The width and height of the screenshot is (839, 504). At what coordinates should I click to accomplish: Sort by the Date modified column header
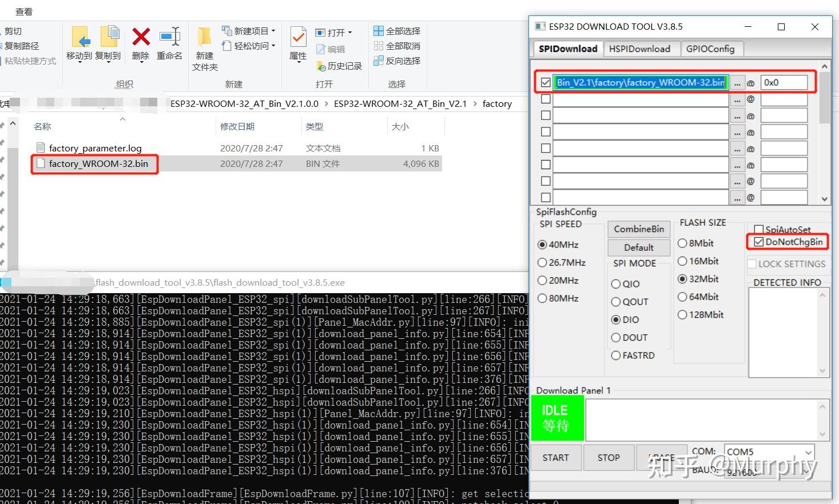point(237,126)
